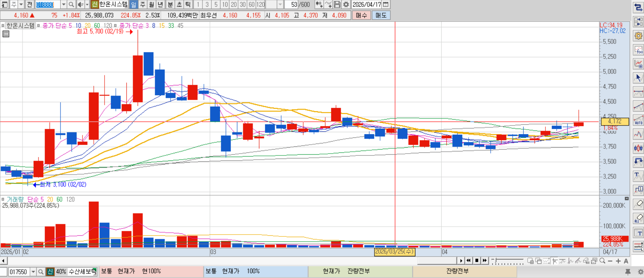Expand the sound options dropdown arrow
Viewport: 644px width, 278px height.
[87, 4]
